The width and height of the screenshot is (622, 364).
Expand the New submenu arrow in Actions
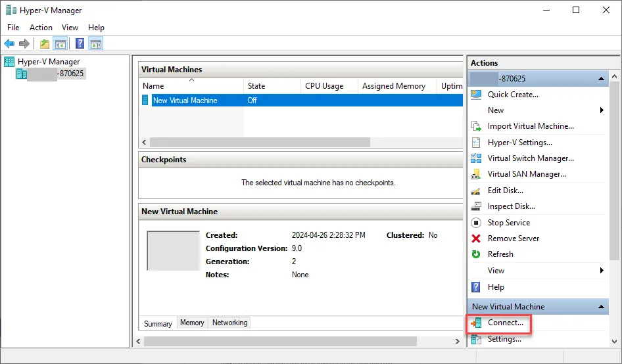[602, 110]
